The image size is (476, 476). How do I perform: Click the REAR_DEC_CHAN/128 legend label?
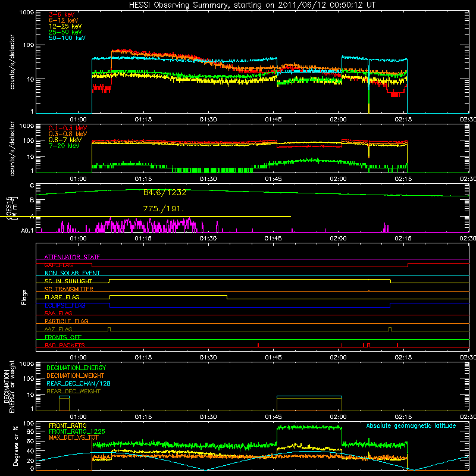pos(79,384)
